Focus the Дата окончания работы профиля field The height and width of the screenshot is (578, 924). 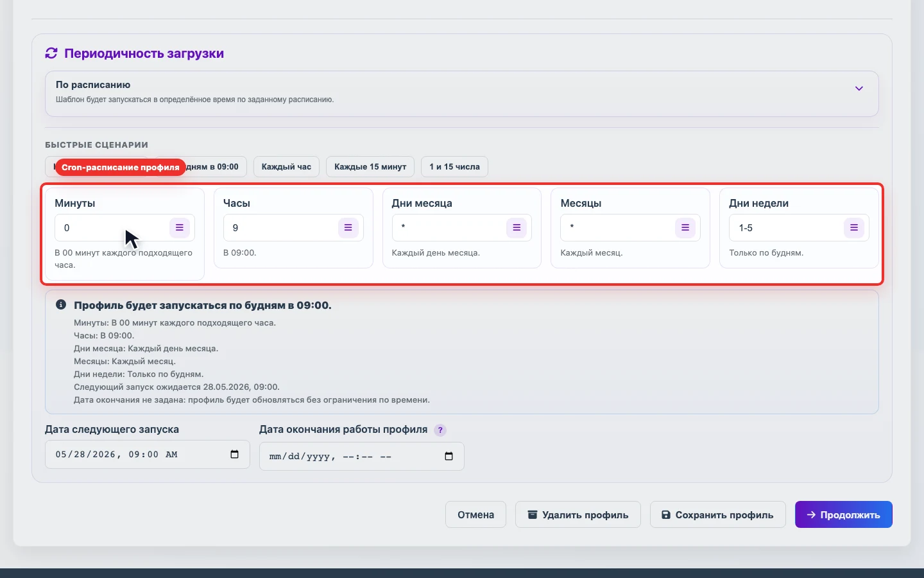(362, 456)
